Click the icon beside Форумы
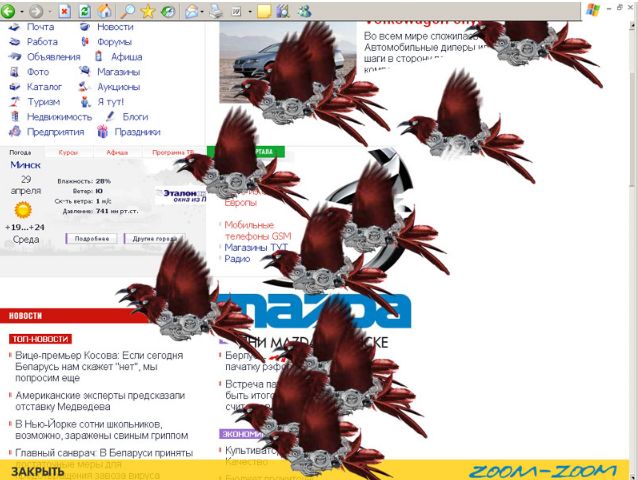Image resolution: width=638 pixels, height=480 pixels. [x=85, y=41]
